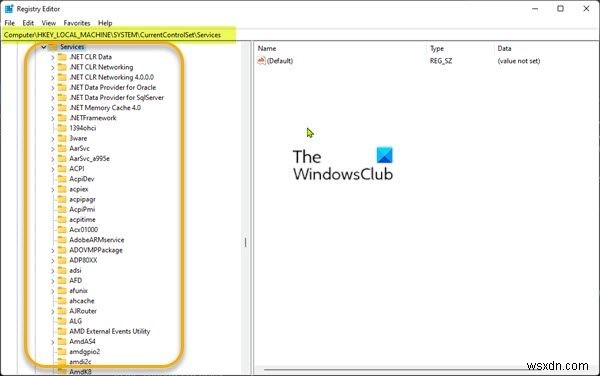The height and width of the screenshot is (376, 600).
Task: Click the 1394ohci folder icon
Action: pyautogui.click(x=62, y=128)
